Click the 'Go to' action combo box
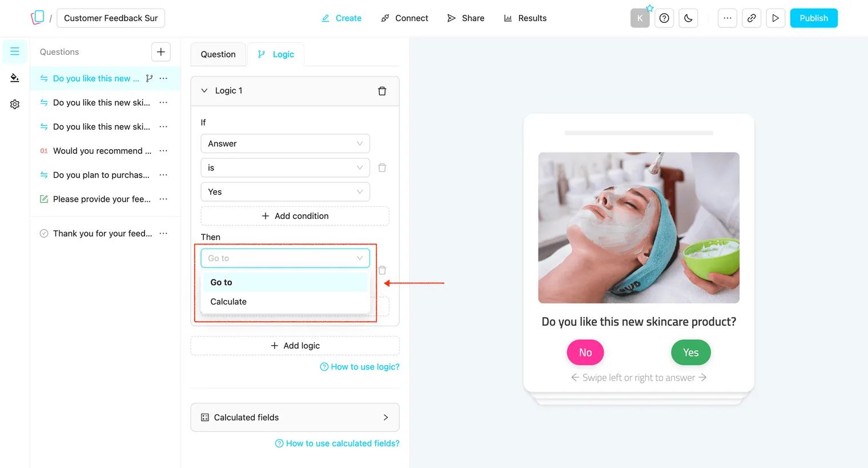This screenshot has width=868, height=468. 285,258
